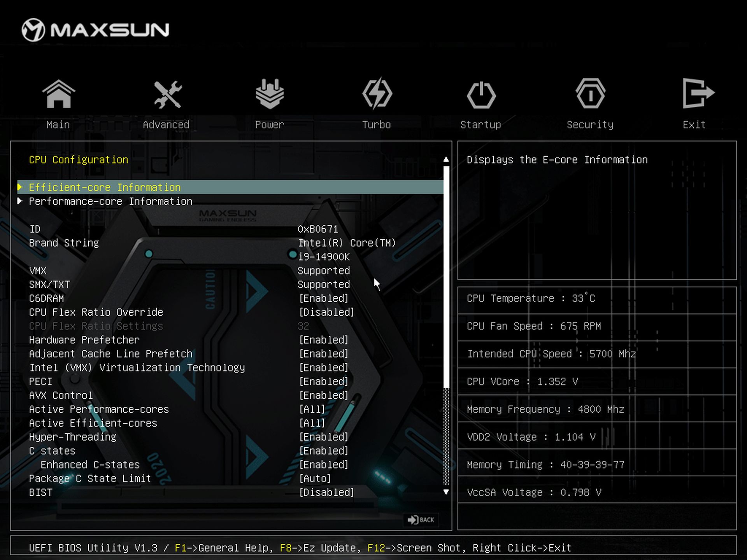Toggle Adjacent Cache Line Prefetch value
Image resolution: width=747 pixels, height=560 pixels.
pos(324,354)
